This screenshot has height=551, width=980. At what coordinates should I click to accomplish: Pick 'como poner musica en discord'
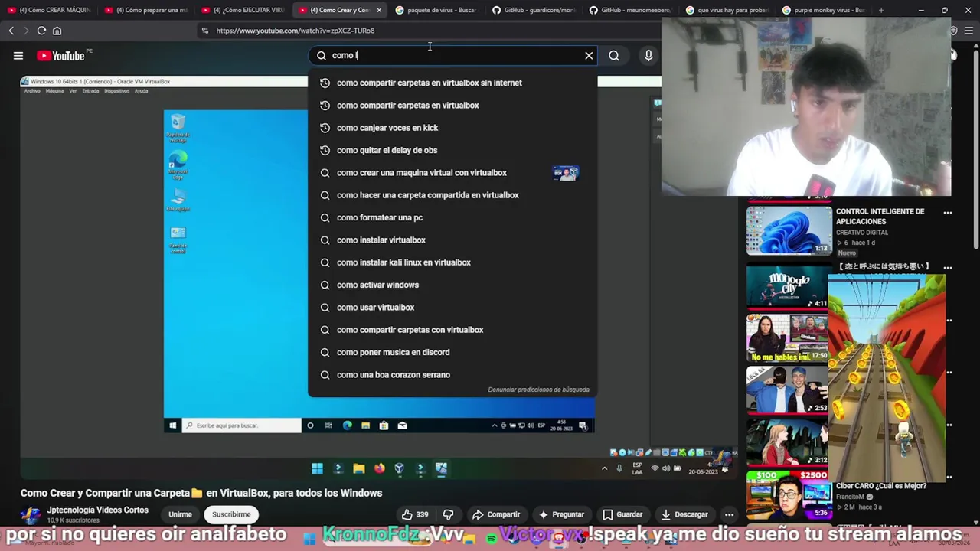[x=452, y=352]
